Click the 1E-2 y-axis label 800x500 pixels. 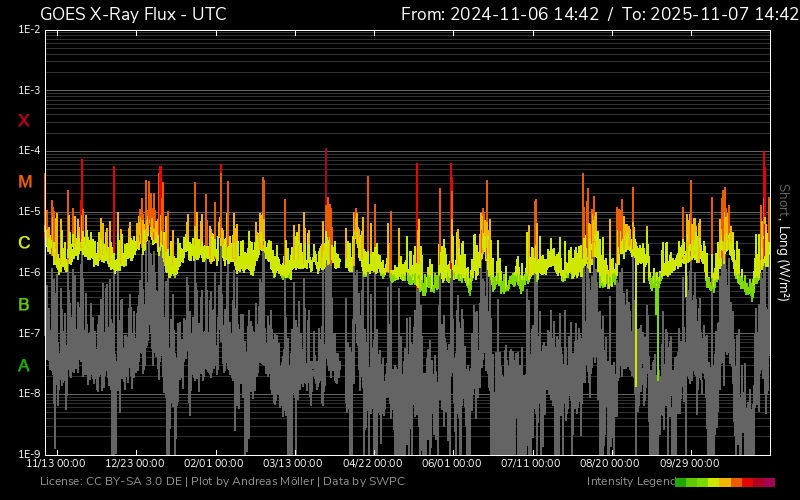pyautogui.click(x=29, y=30)
